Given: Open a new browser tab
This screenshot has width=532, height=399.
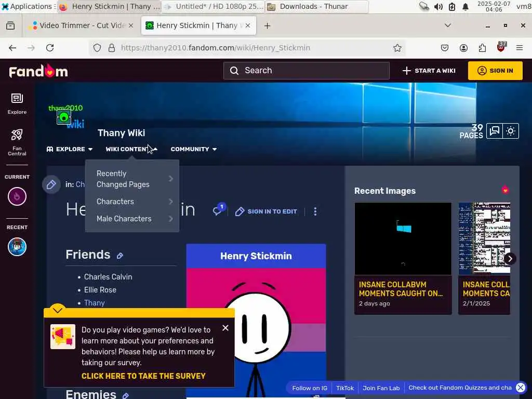Looking at the screenshot, I should [x=268, y=26].
